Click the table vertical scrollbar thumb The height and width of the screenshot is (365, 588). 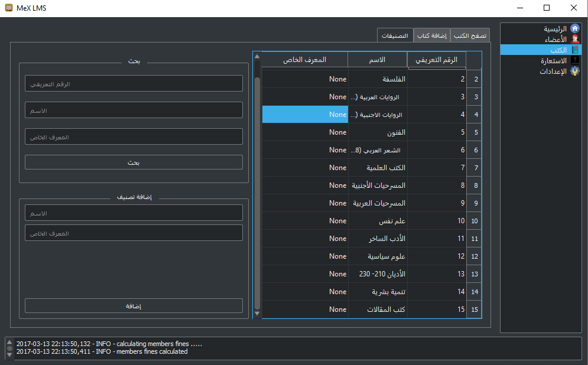(257, 193)
